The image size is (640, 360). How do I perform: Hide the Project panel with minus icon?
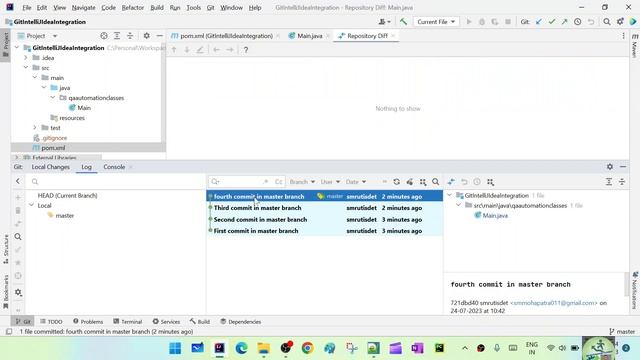tap(159, 36)
